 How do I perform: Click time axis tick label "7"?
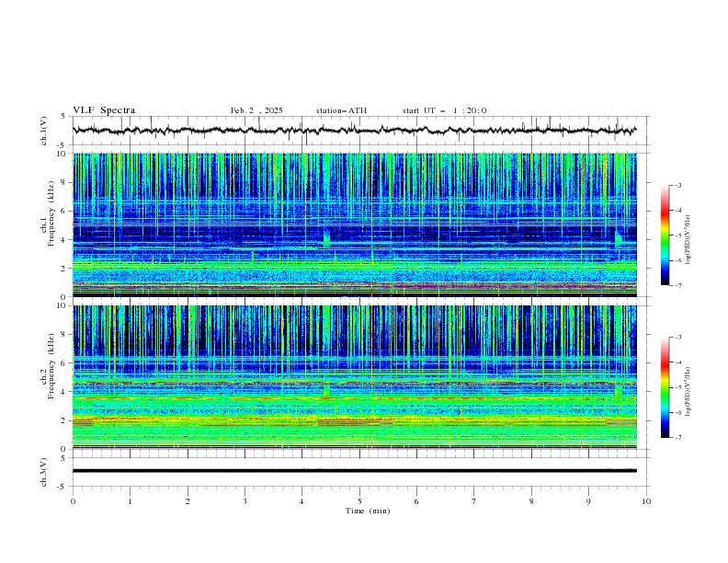point(474,501)
